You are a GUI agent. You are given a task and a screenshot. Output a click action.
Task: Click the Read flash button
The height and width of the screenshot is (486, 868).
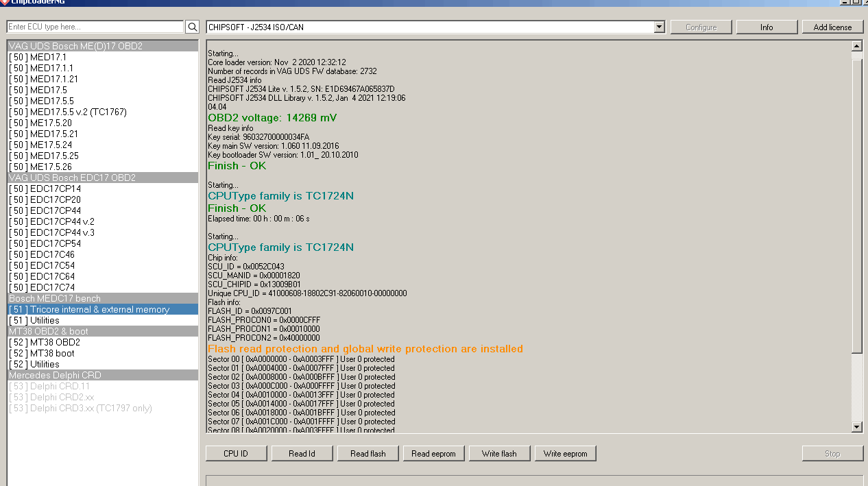point(367,453)
